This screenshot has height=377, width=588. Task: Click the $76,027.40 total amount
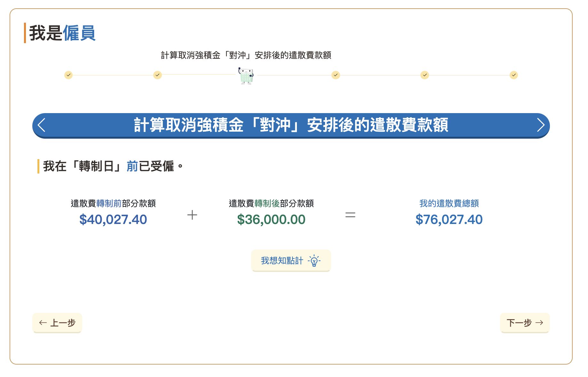[x=449, y=219]
